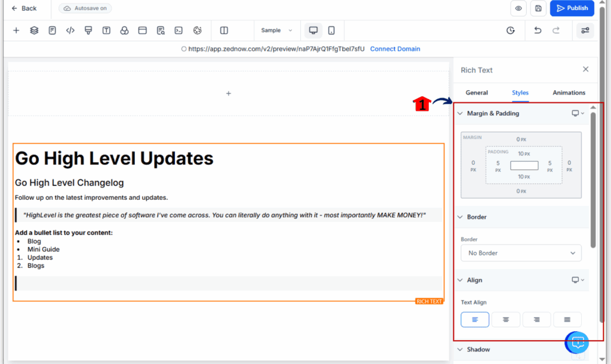Click the HighLevel quote block text
The height and width of the screenshot is (364, 611).
[224, 215]
